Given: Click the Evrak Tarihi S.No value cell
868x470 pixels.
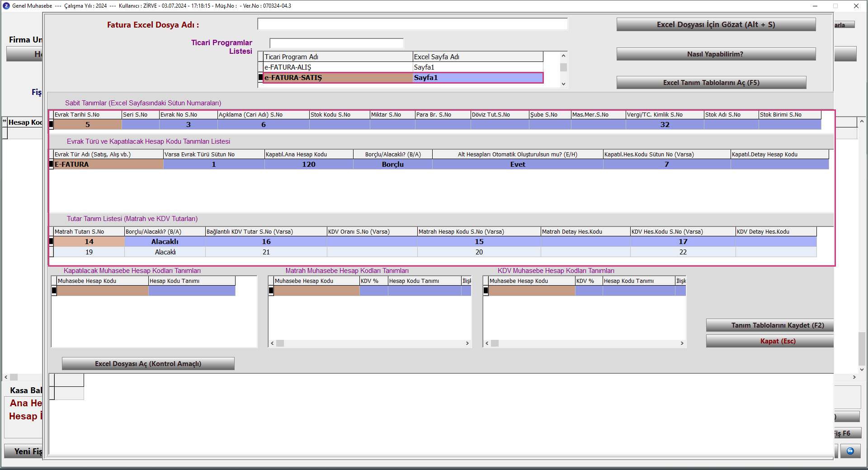Looking at the screenshot, I should pyautogui.click(x=88, y=125).
